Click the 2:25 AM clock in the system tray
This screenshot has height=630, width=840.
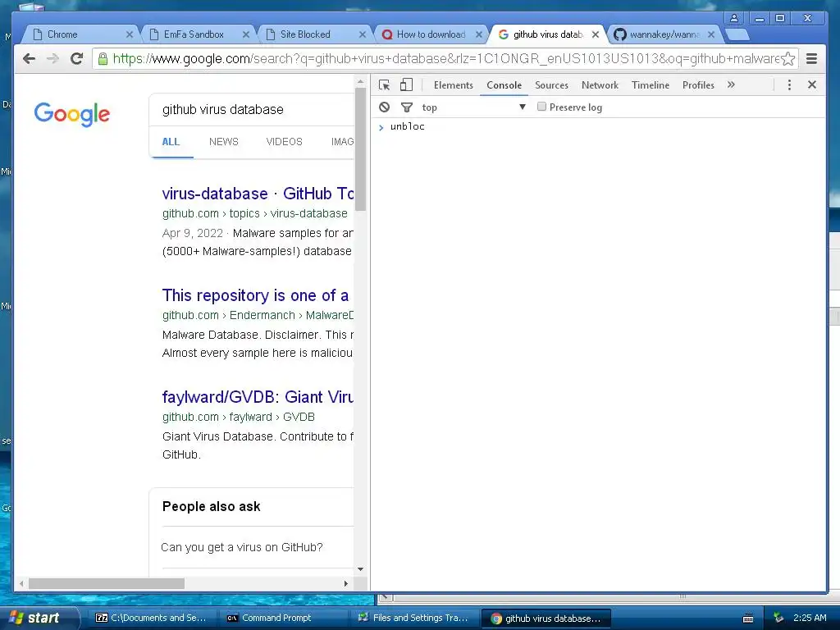coord(810,618)
